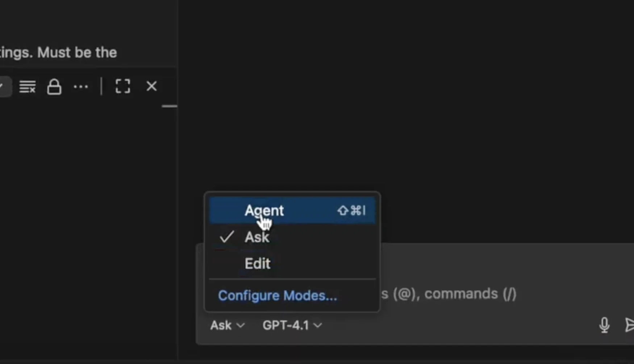Toggle the scroll lock padlock icon
Image resolution: width=634 pixels, height=364 pixels.
point(54,87)
